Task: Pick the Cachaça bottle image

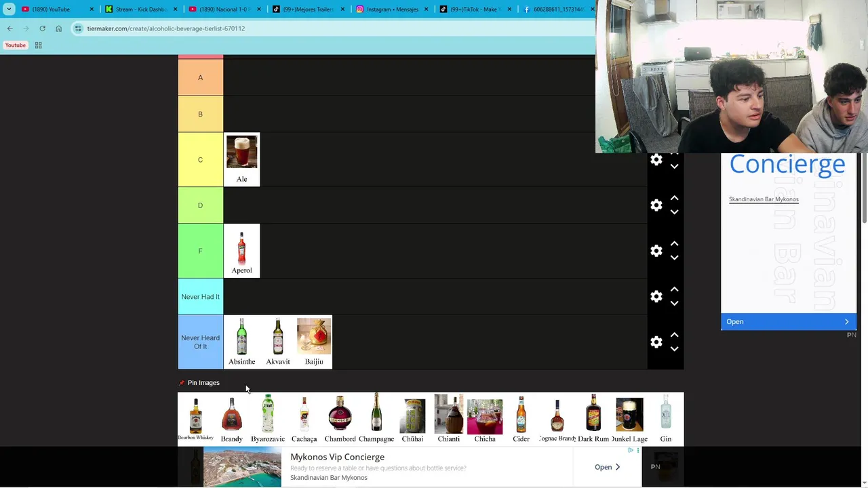Action: [x=304, y=419]
